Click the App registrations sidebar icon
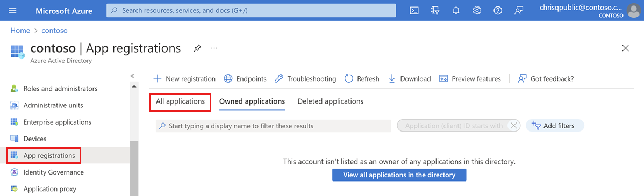644x196 pixels. coord(15,155)
